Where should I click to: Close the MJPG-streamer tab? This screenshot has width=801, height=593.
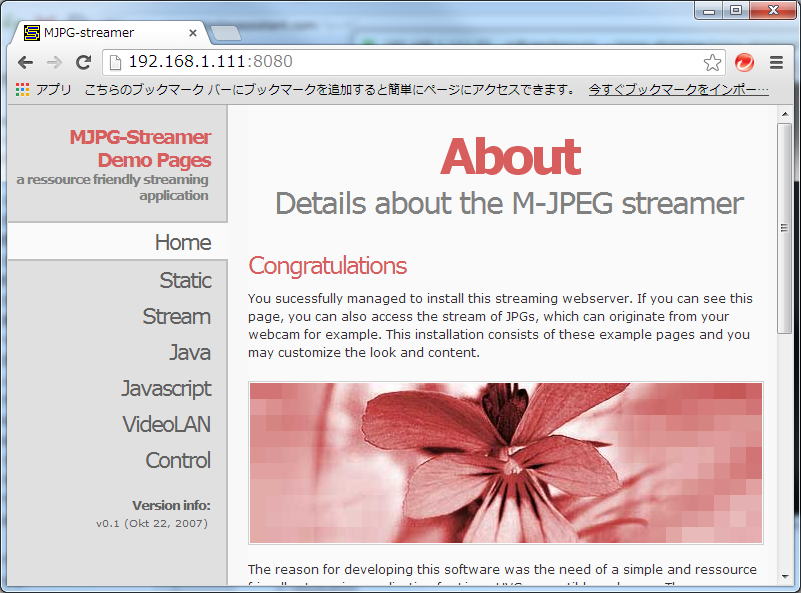click(193, 33)
